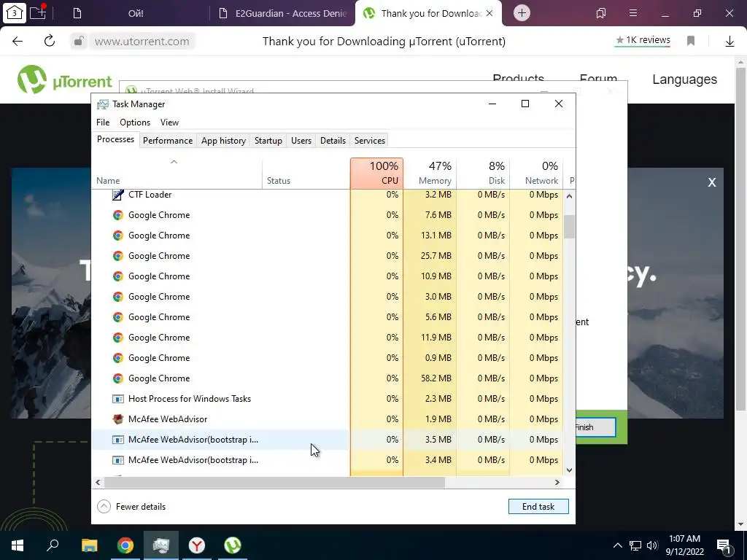Sort processes by CPU column

tap(377, 174)
